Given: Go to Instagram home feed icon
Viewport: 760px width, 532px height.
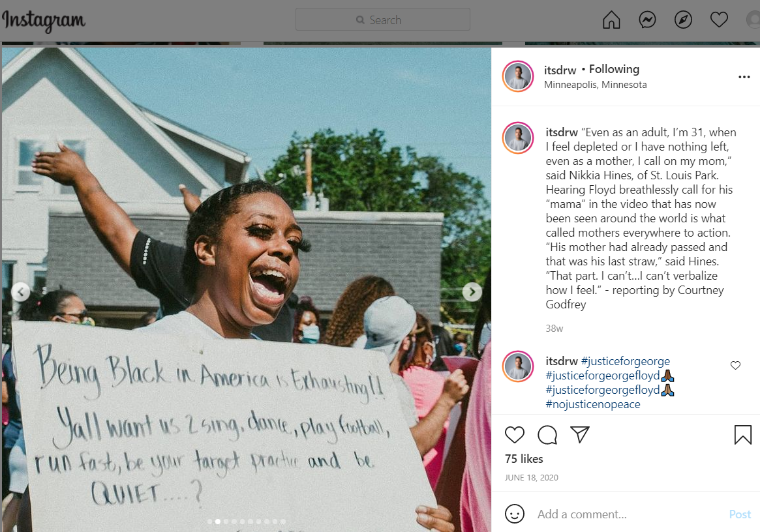Looking at the screenshot, I should click(x=611, y=20).
